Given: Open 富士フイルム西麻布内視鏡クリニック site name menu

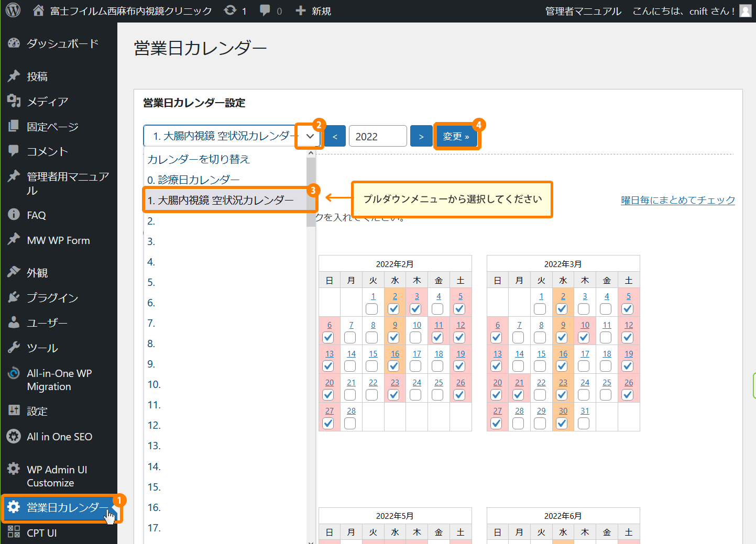Looking at the screenshot, I should click(131, 11).
